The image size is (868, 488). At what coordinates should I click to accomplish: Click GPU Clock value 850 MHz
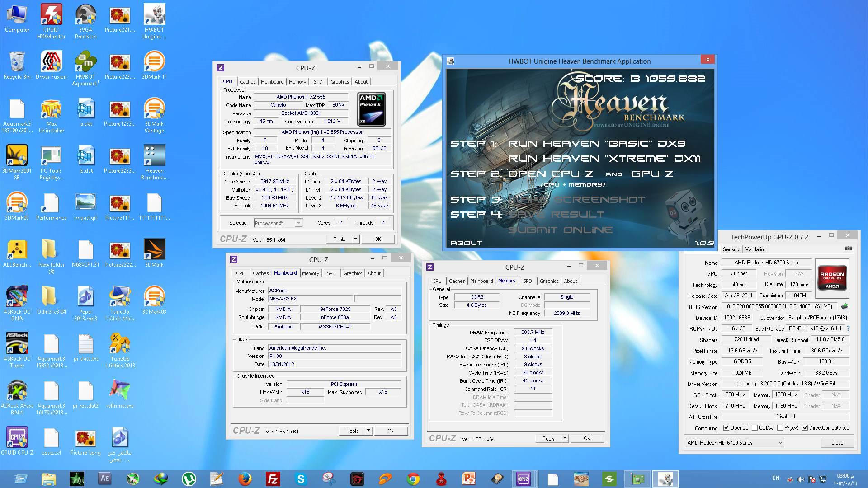point(736,394)
